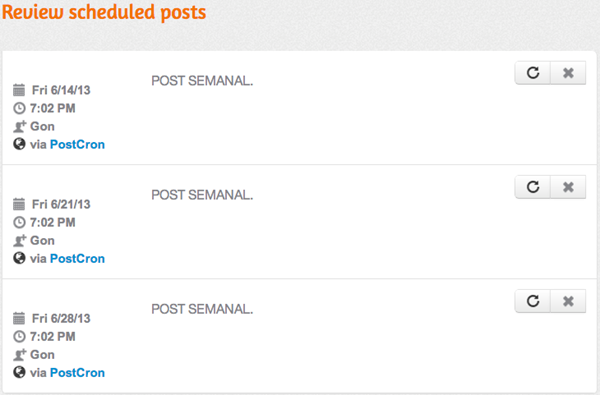Delete the Fri 6/28/13 scheduled post
Image resolution: width=600 pixels, height=395 pixels.
[568, 301]
